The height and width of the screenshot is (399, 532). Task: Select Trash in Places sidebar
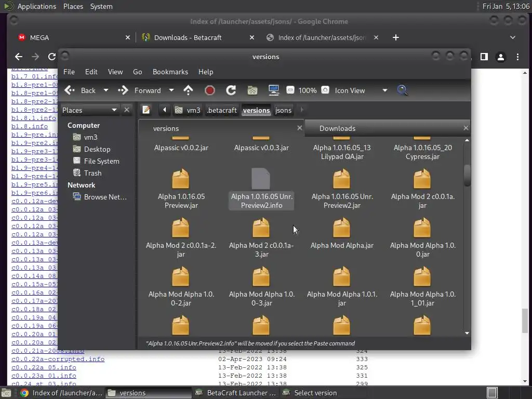92,173
